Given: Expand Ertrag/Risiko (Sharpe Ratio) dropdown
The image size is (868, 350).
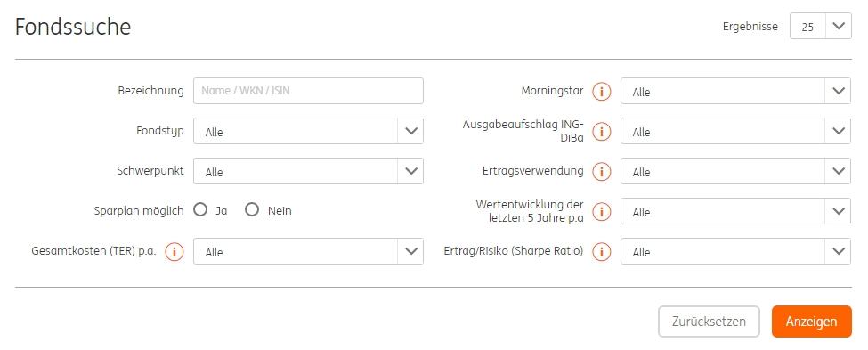Looking at the screenshot, I should click(x=735, y=251).
